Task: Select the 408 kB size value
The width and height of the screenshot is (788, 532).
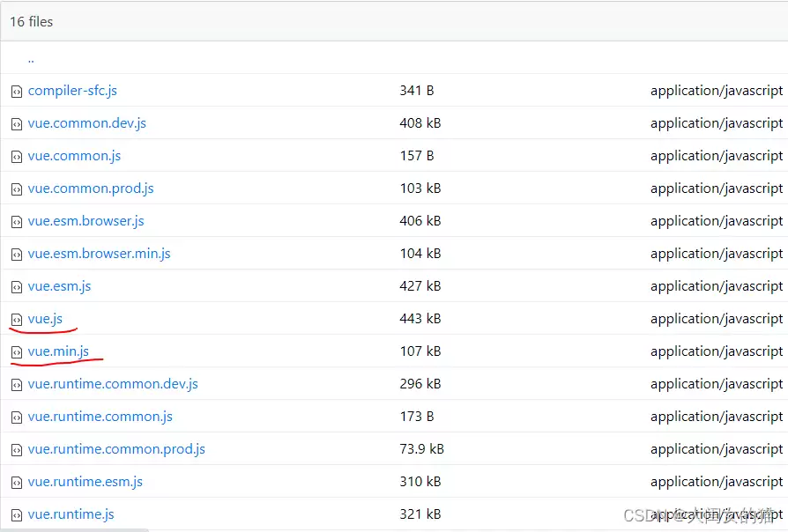Action: pos(420,123)
